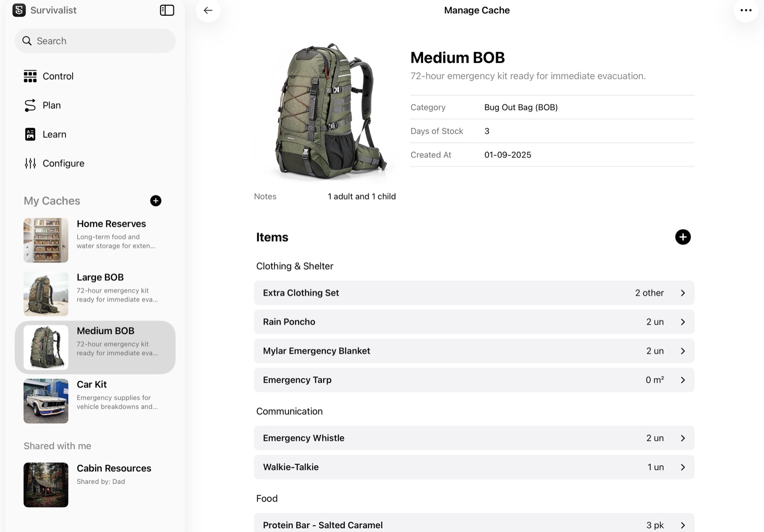Click the '0 m²' tarp quantity
This screenshot has height=532, width=764.
click(655, 380)
